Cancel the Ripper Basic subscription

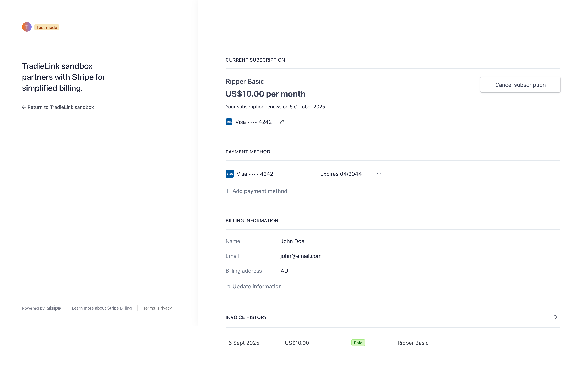[520, 85]
